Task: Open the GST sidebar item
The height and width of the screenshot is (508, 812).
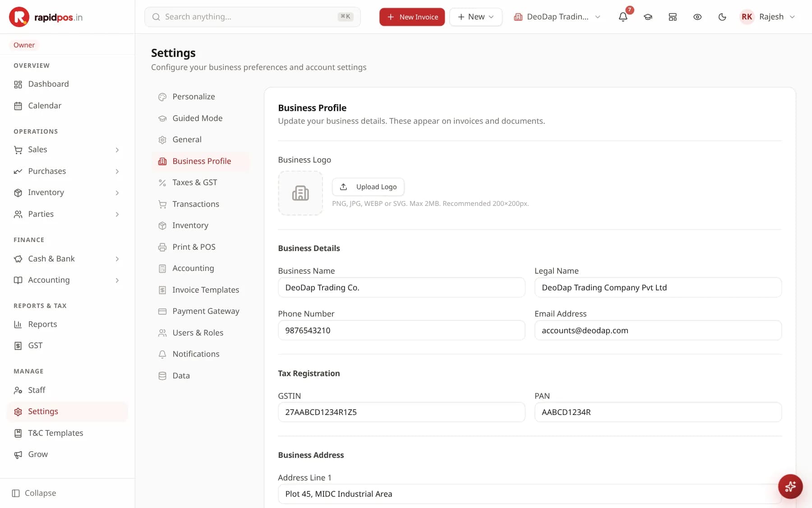Action: pos(68,345)
